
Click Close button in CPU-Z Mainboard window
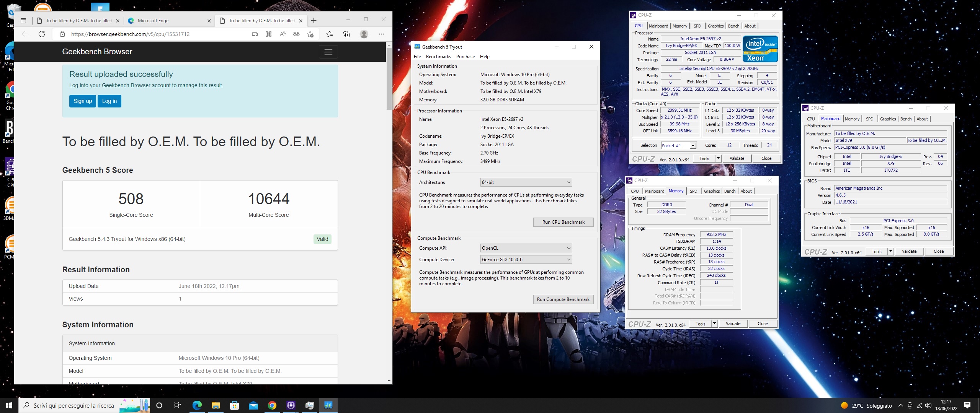(939, 251)
